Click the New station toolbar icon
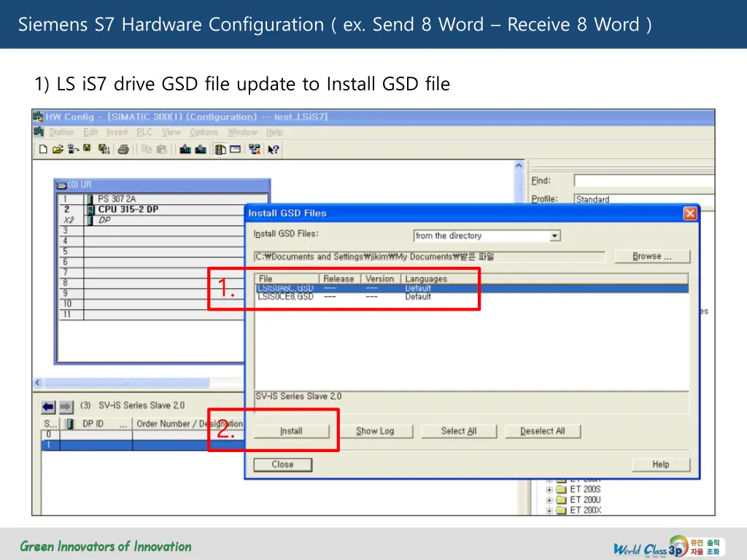Image resolution: width=747 pixels, height=560 pixels. 43,149
